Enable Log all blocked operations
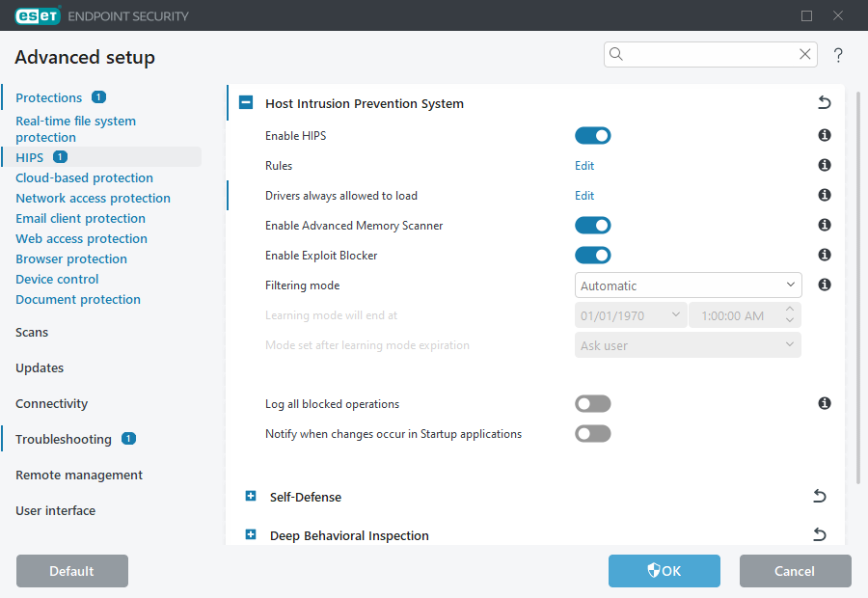This screenshot has width=868, height=598. coord(592,403)
